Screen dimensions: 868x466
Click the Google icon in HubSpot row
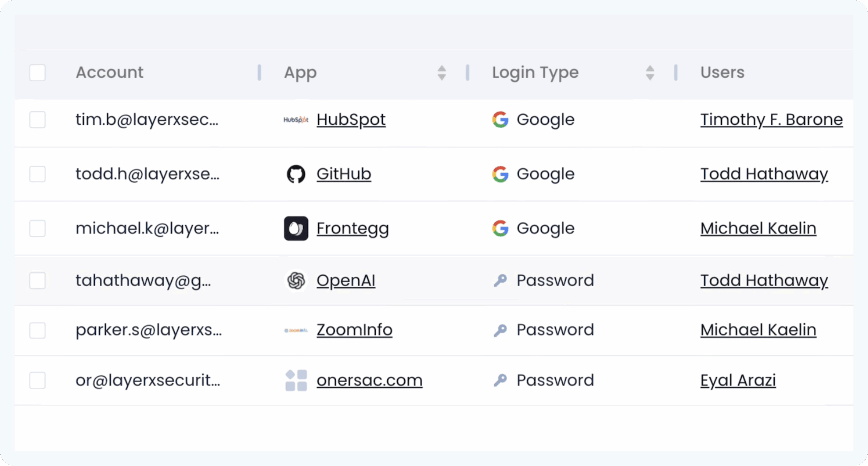(x=500, y=120)
